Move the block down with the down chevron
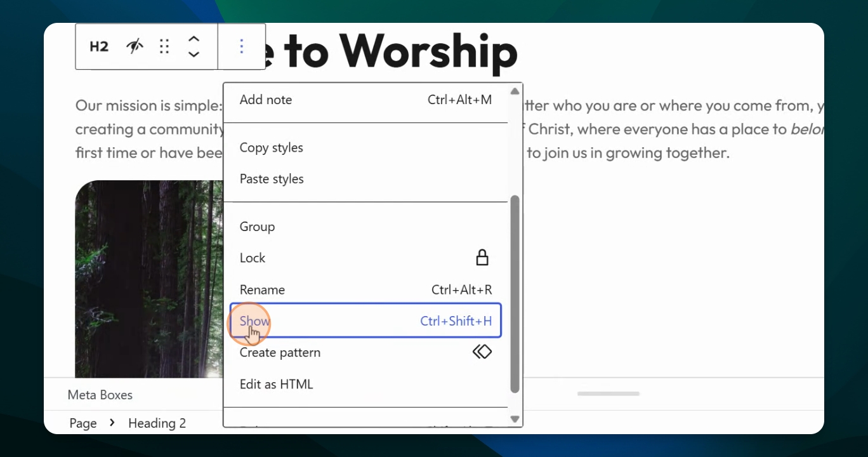Image resolution: width=868 pixels, height=457 pixels. 194,55
